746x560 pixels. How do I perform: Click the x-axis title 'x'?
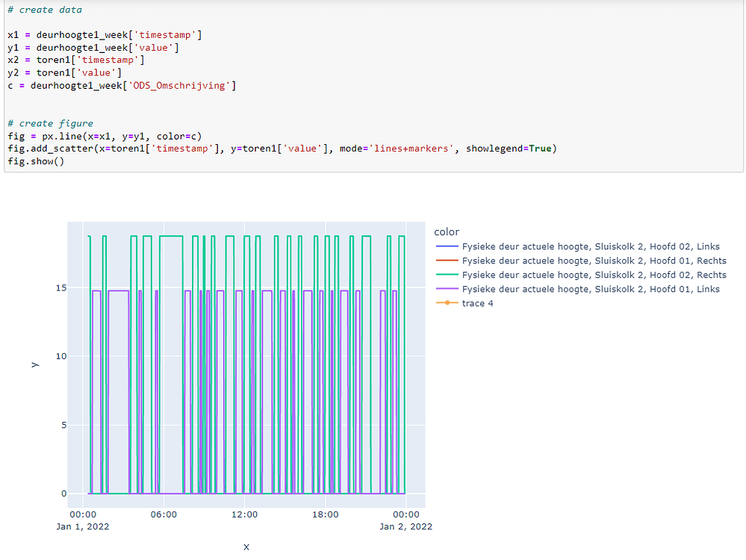pyautogui.click(x=246, y=547)
